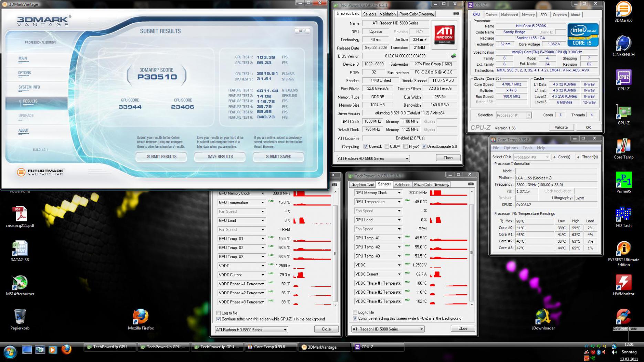644x362 pixels.
Task: Open the HWMonitor desktop shortcut
Action: pos(623,285)
